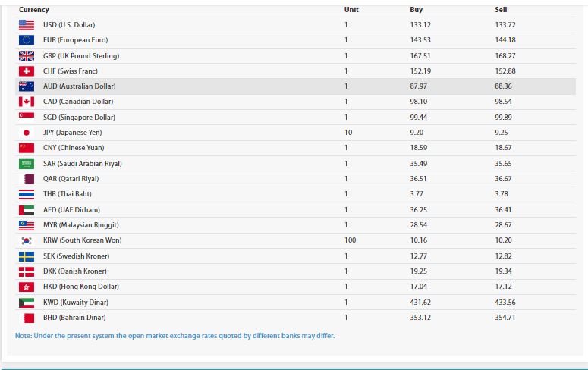588x370 pixels.
Task: Select the UK flag icon
Action: pyautogui.click(x=27, y=56)
